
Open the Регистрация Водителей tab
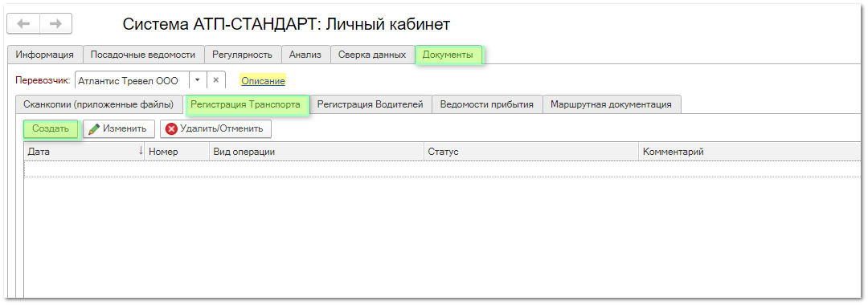[371, 104]
